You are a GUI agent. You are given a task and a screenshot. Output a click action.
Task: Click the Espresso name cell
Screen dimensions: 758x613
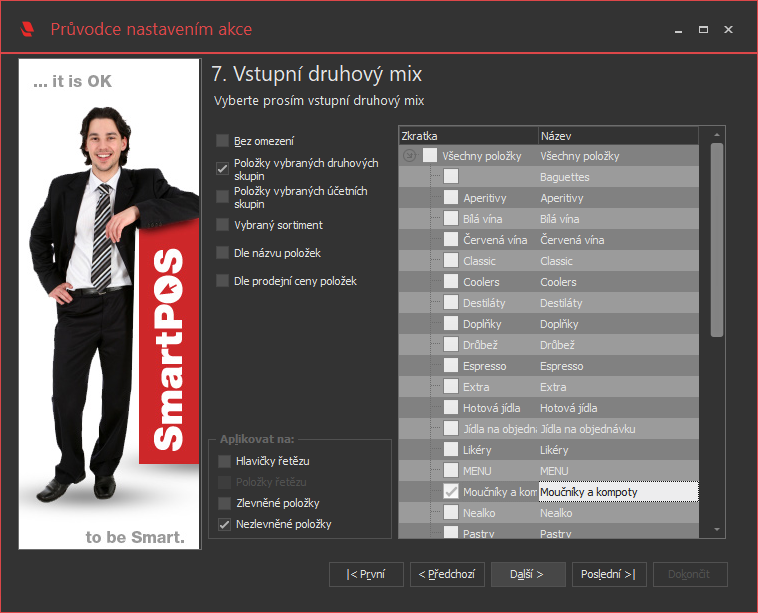coord(618,366)
